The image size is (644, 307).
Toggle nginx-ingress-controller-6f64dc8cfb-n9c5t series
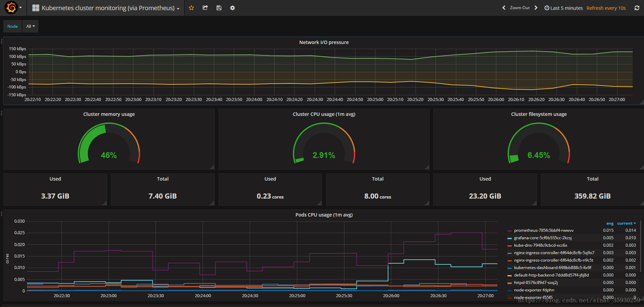[x=554, y=260]
